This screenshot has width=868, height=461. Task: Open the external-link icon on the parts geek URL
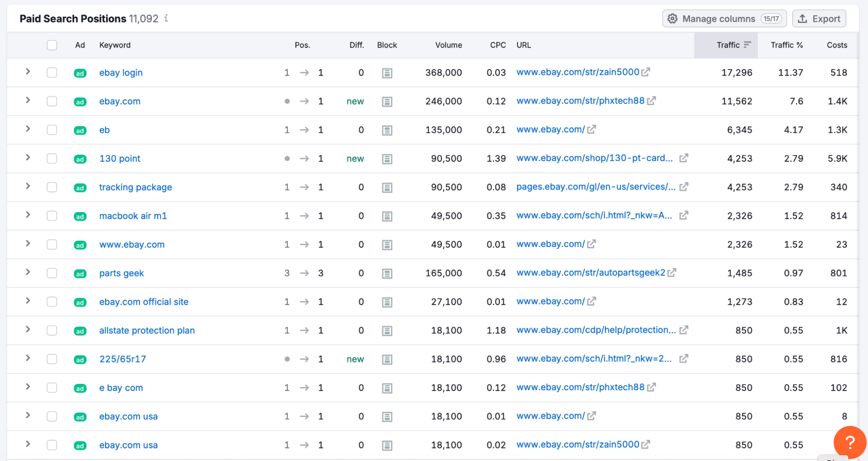[x=672, y=273]
